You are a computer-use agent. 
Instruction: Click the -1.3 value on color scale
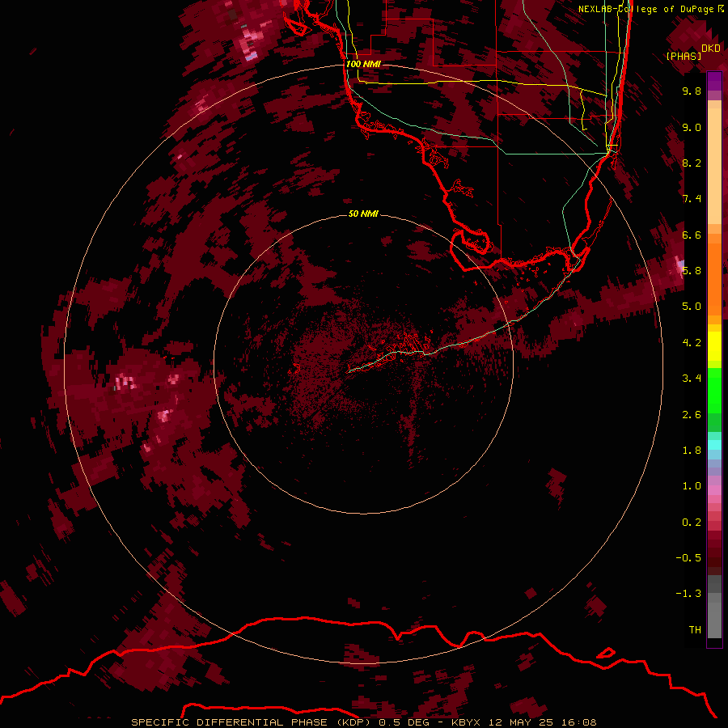pyautogui.click(x=688, y=594)
